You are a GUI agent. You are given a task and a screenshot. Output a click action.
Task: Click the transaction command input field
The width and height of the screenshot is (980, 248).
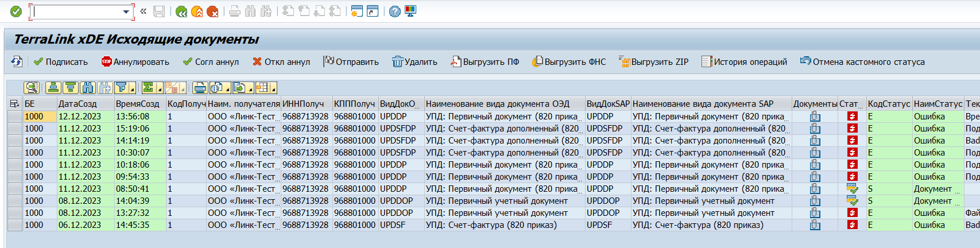click(76, 11)
